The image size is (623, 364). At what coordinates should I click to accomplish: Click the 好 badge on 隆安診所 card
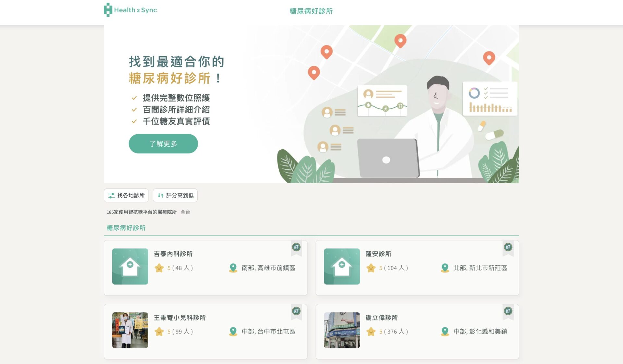tap(508, 247)
